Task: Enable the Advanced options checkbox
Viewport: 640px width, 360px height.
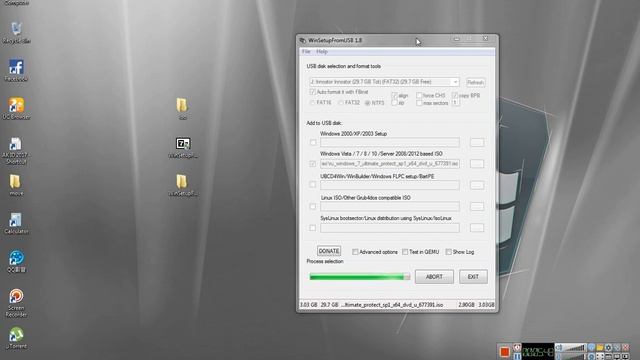Action: pos(355,252)
